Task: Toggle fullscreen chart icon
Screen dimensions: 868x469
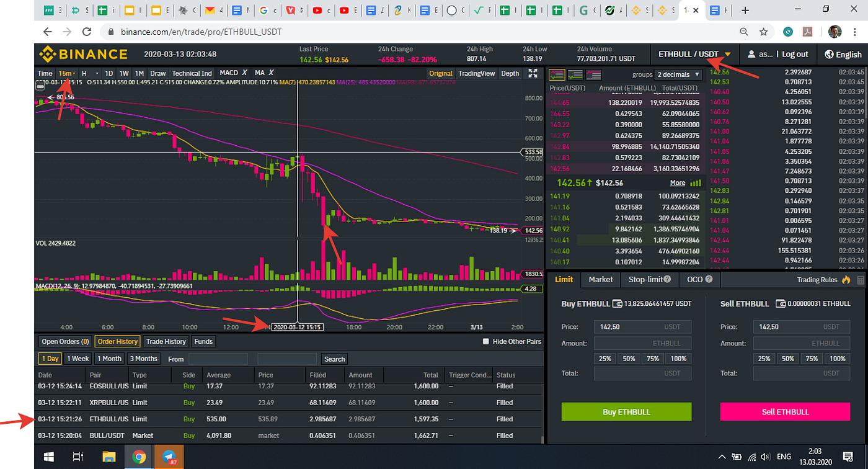Action: pos(533,73)
